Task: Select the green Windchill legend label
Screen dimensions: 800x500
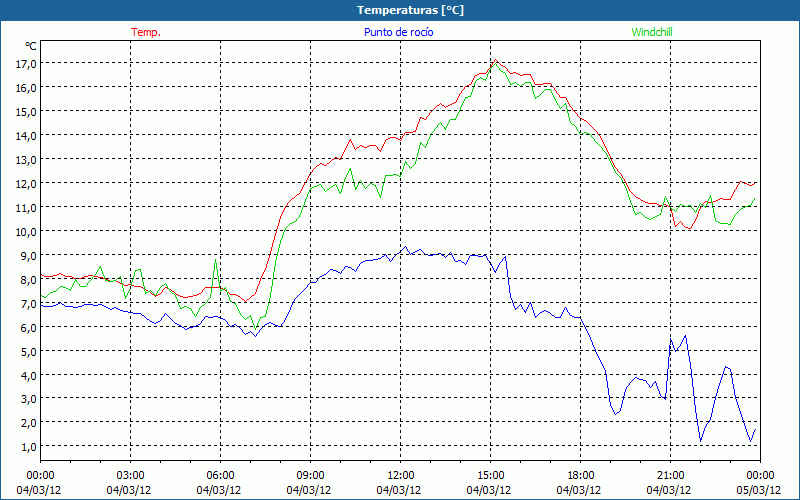Action: pyautogui.click(x=652, y=32)
